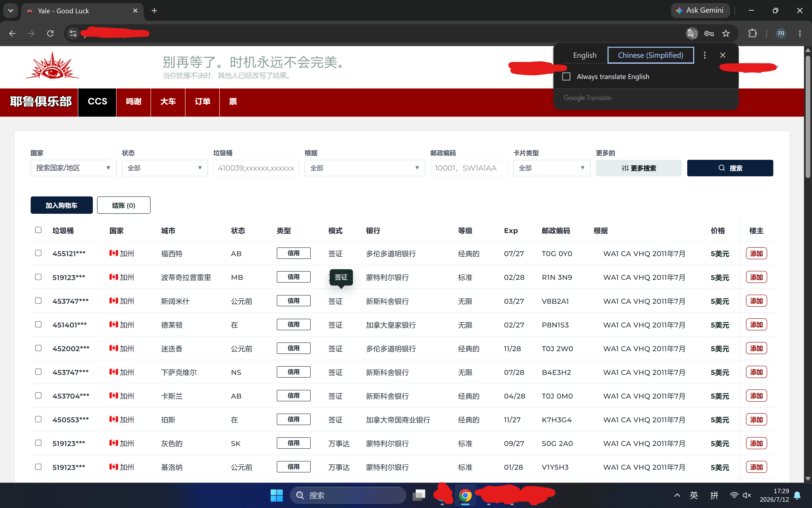This screenshot has width=812, height=508.
Task: Click the Ask Gemini button
Action: click(700, 10)
